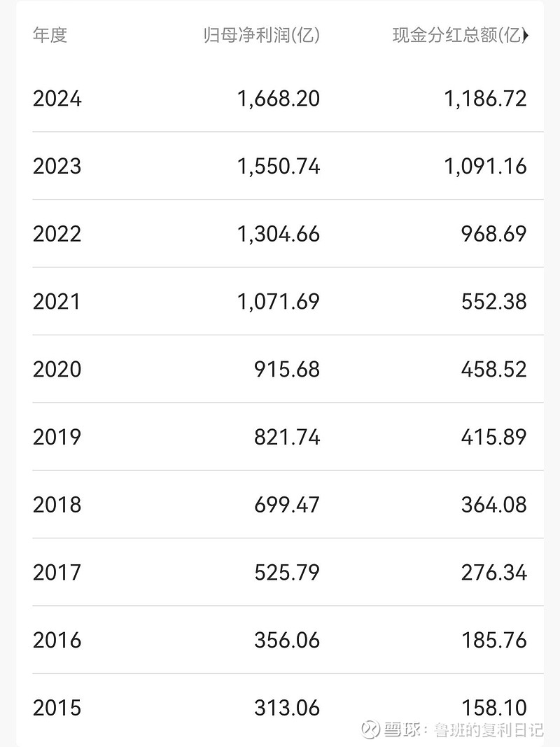Image resolution: width=560 pixels, height=747 pixels.
Task: Click the 185.76 cash dividend value
Action: coord(493,640)
